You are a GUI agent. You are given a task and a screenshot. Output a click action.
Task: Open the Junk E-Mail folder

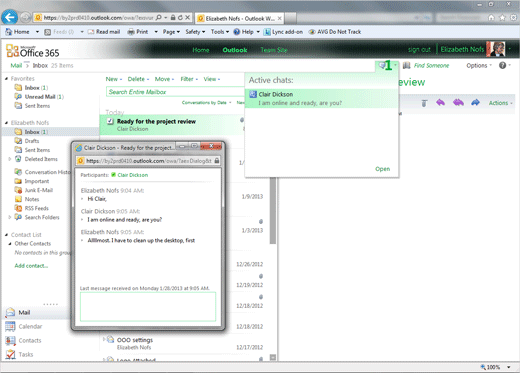[x=39, y=190]
